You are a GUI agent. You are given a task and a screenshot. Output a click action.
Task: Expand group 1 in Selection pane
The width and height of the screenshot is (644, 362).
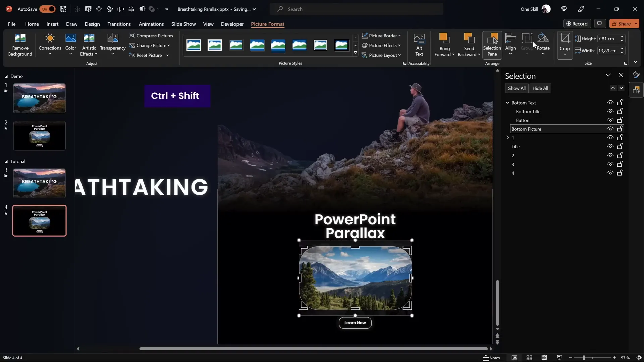tap(507, 137)
